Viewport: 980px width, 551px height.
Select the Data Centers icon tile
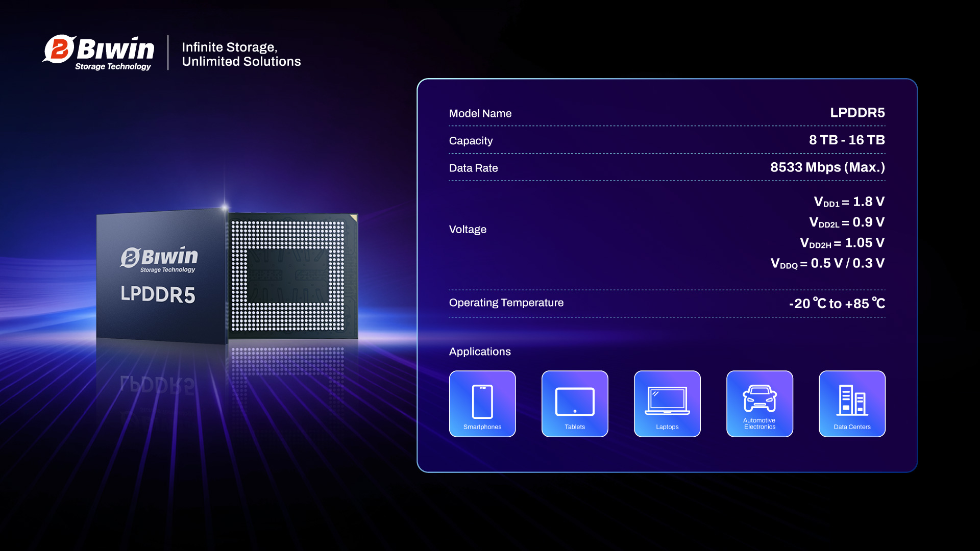tap(852, 404)
